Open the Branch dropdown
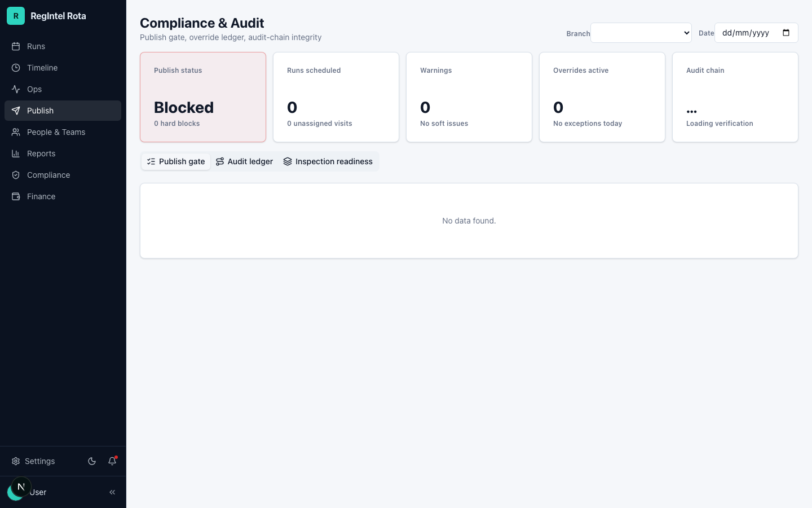 click(641, 33)
